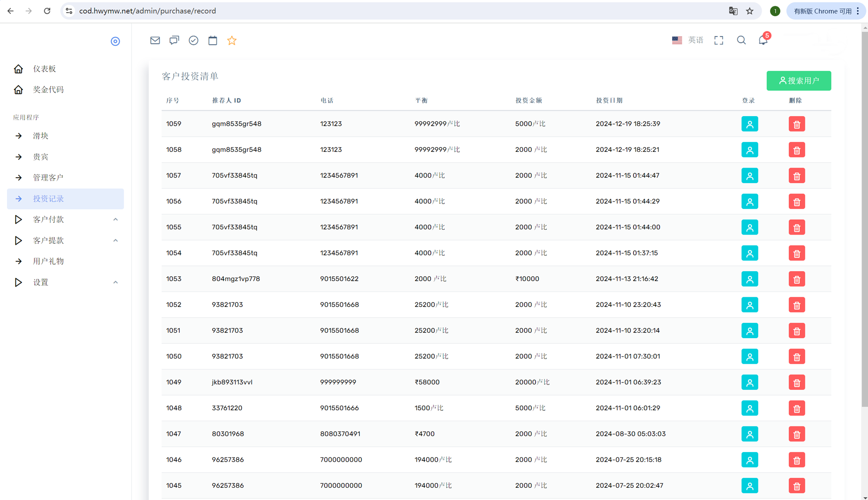Delete record 1059 with red trash icon
This screenshot has width=868, height=500.
pos(797,124)
